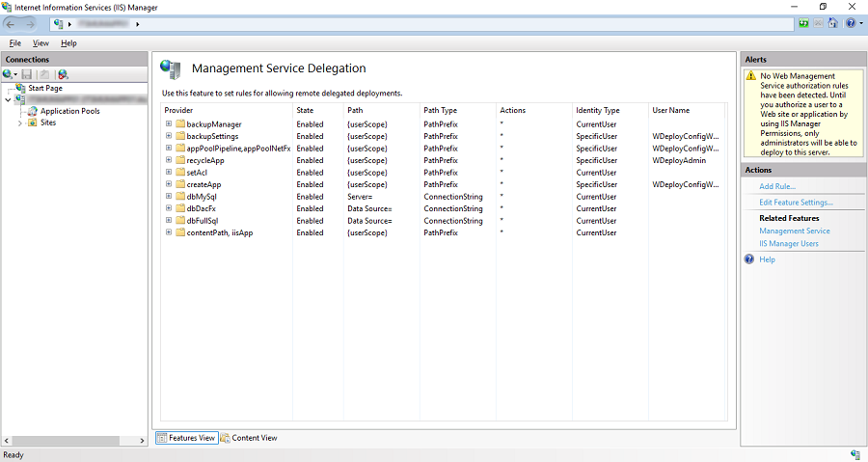Viewport: 868px width, 462px height.
Task: Click the WDeployAdmin user name cell
Action: 679,160
